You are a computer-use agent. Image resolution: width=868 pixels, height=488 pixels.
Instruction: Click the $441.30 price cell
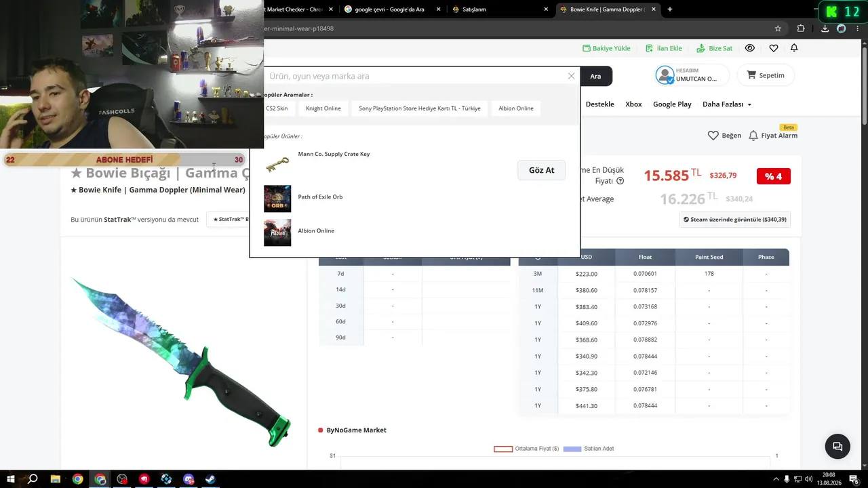(587, 406)
